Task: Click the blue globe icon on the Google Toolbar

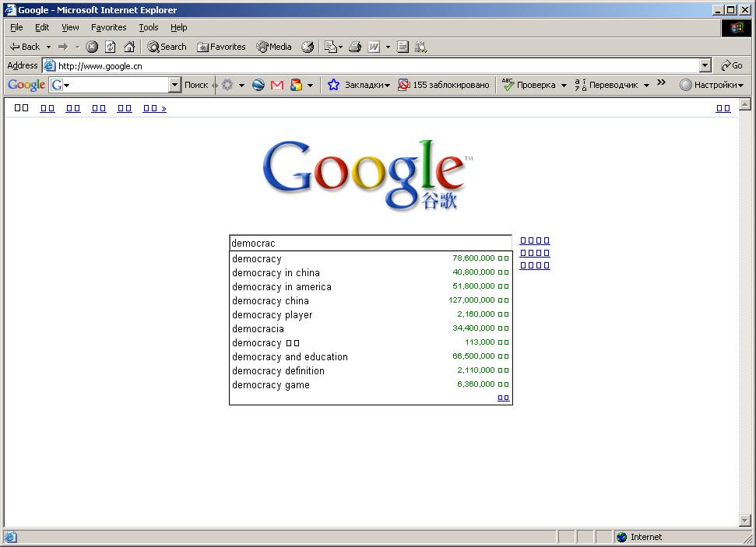Action: (258, 85)
